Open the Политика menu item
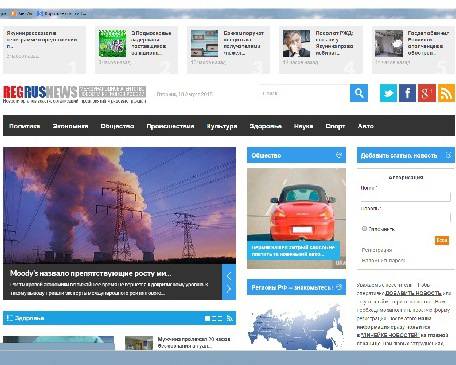Image resolution: width=456 pixels, height=365 pixels. [25, 126]
